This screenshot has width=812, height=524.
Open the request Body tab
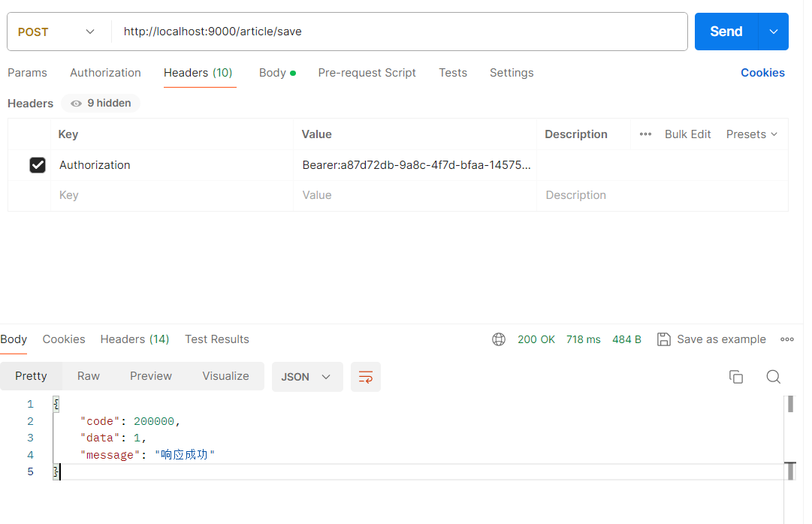pyautogui.click(x=278, y=73)
